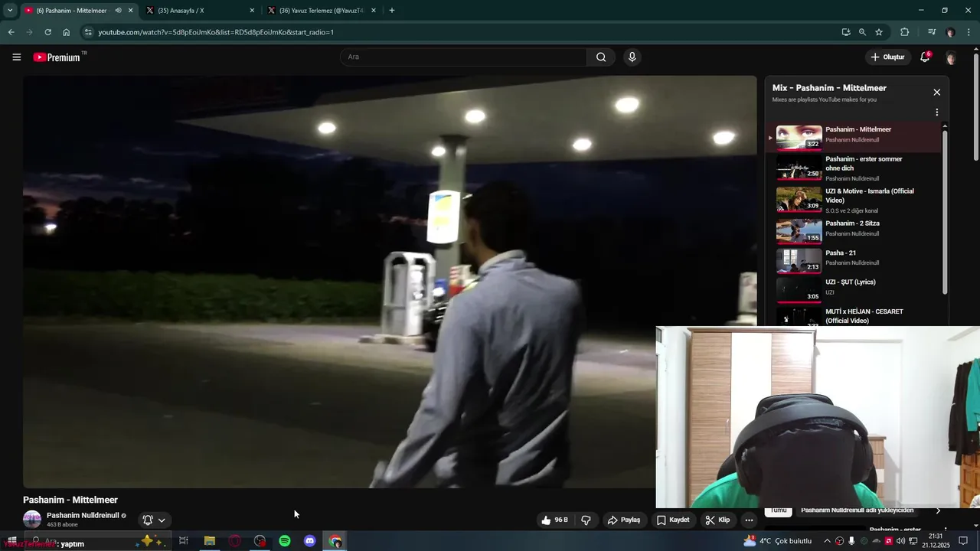The image size is (980, 551).
Task: Close the Mix playlist panel
Action: click(x=936, y=92)
